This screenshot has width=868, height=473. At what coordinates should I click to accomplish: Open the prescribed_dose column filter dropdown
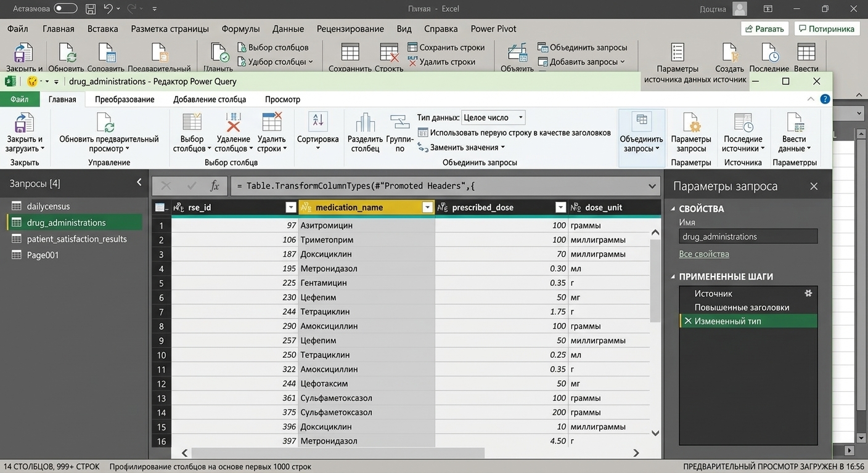[560, 208]
